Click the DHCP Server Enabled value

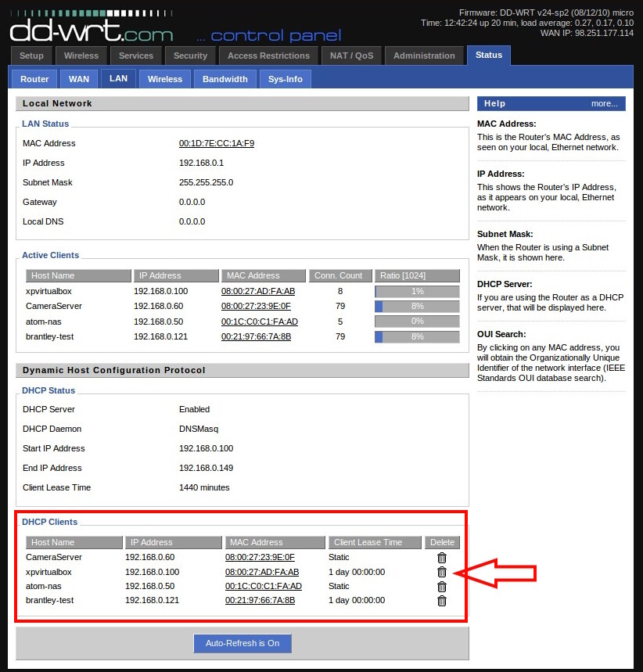pos(194,409)
